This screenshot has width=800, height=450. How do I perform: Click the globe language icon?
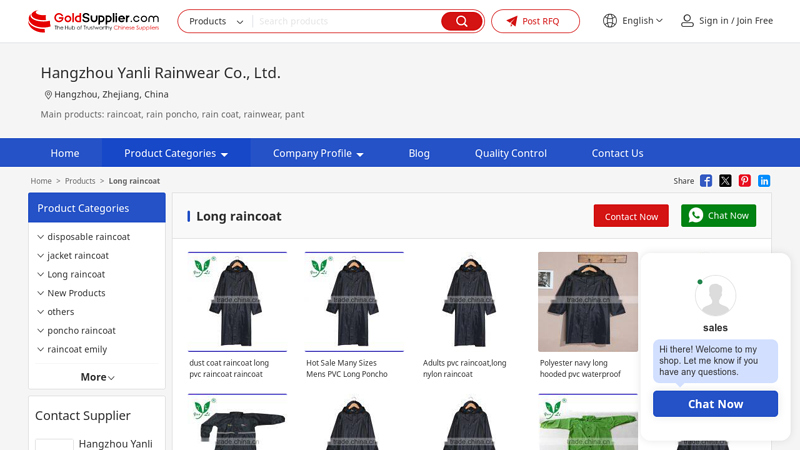click(x=610, y=21)
